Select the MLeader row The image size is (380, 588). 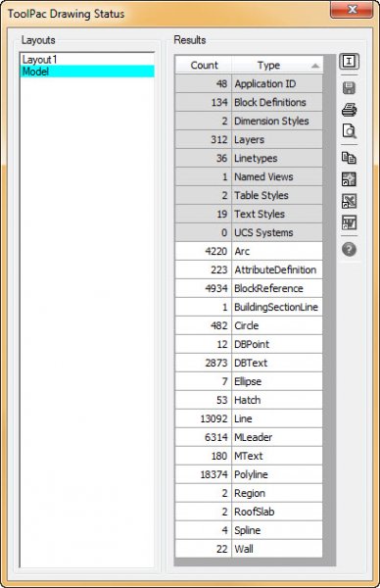249,437
